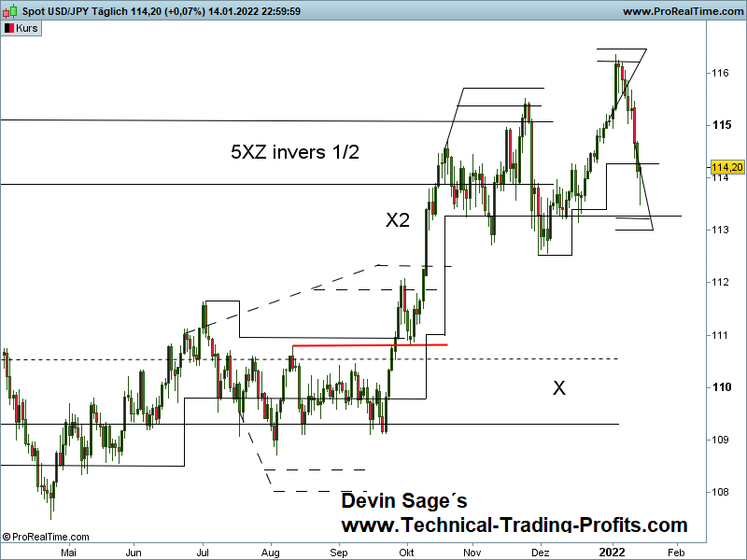747x560 pixels.
Task: Click the 14.01.2022 22:59:59 timestamp
Action: (254, 11)
